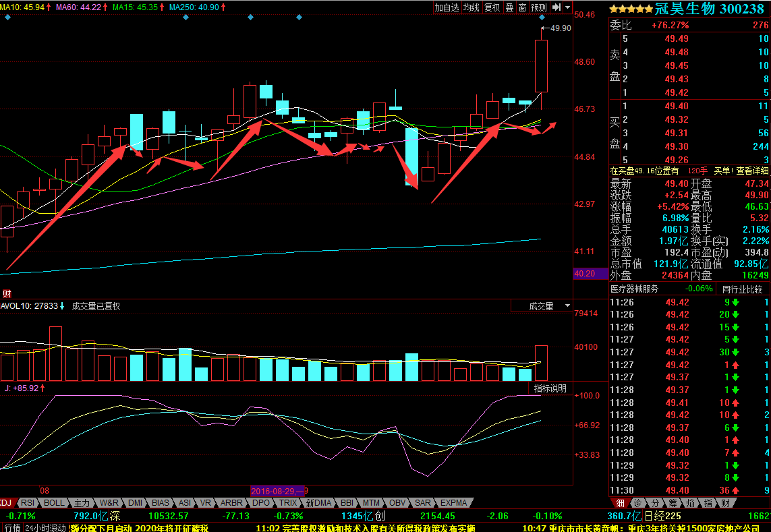The width and height of the screenshot is (771, 532).
Task: Open the 成交量 indicator dropdown
Action: pyautogui.click(x=567, y=306)
